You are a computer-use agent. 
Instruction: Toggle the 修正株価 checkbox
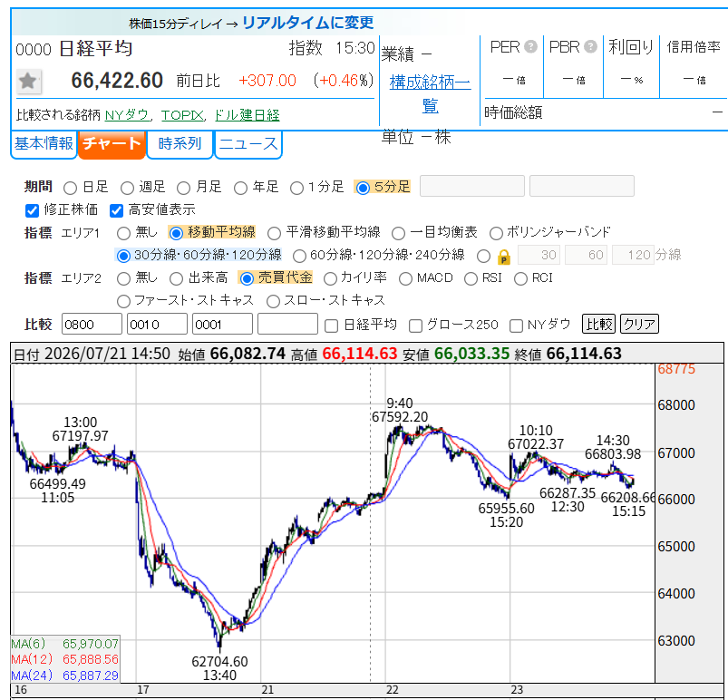32,210
